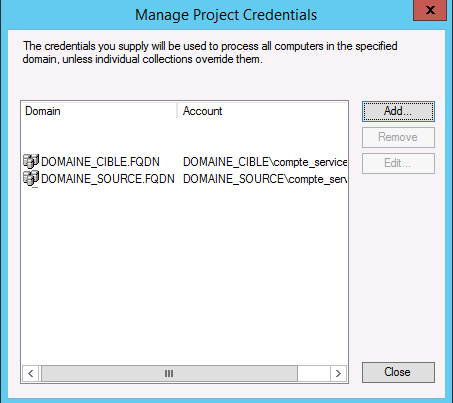Close the dialog with the Close button
Image resolution: width=453 pixels, height=403 pixels.
398,372
